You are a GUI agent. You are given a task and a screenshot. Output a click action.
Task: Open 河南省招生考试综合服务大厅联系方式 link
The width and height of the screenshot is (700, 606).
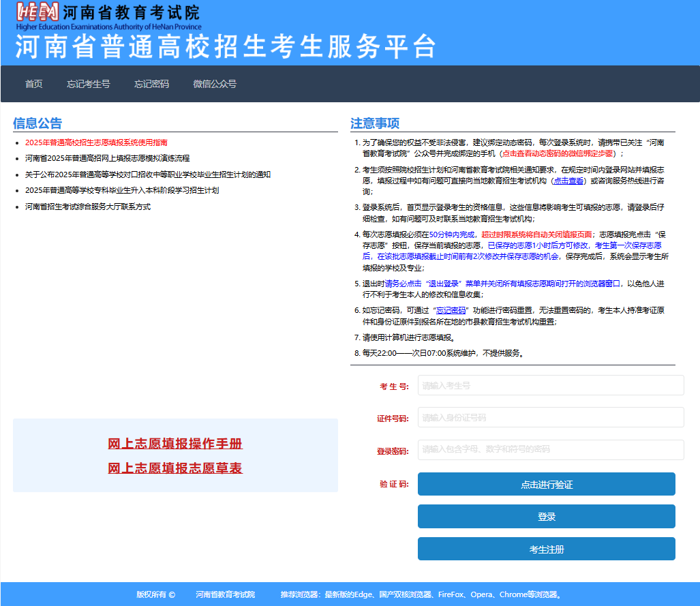tap(88, 207)
